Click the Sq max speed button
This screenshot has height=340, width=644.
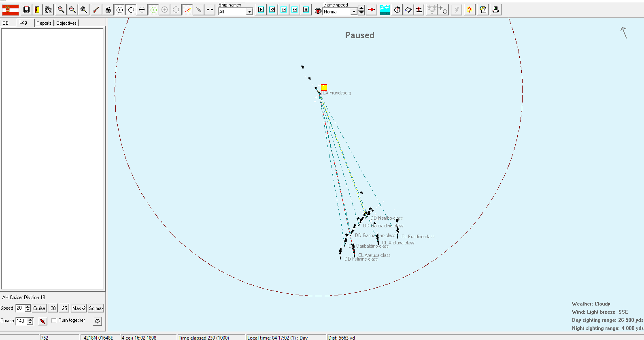point(96,308)
